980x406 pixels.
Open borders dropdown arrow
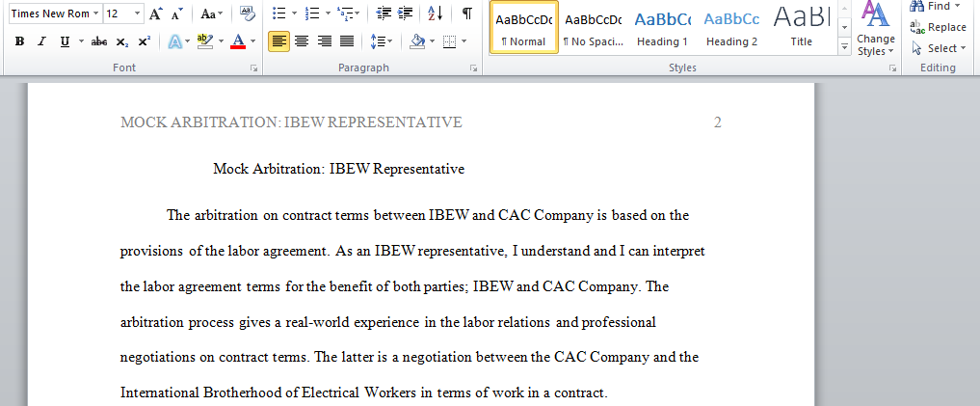tap(464, 41)
